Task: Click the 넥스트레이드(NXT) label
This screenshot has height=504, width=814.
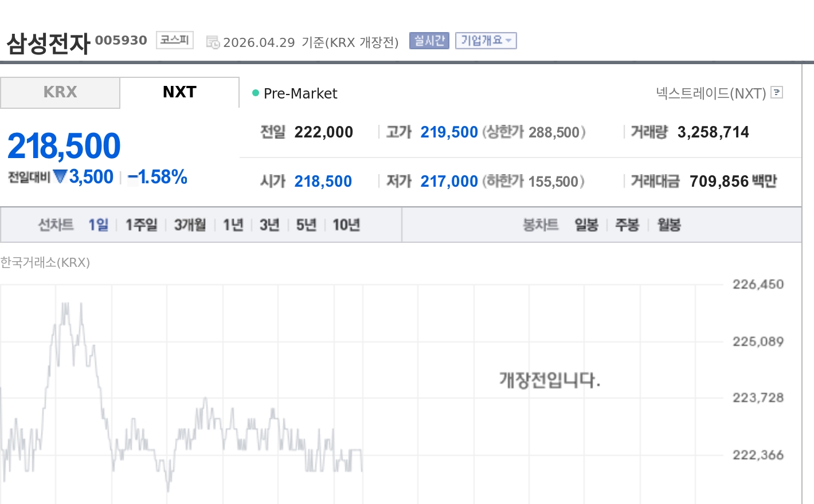Action: point(711,93)
